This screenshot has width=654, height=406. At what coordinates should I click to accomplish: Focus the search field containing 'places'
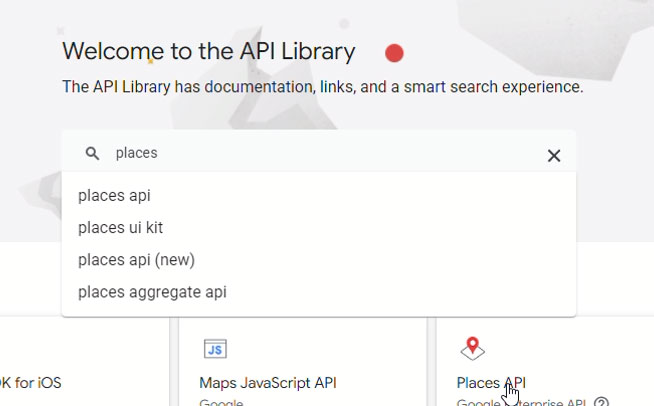click(x=319, y=153)
